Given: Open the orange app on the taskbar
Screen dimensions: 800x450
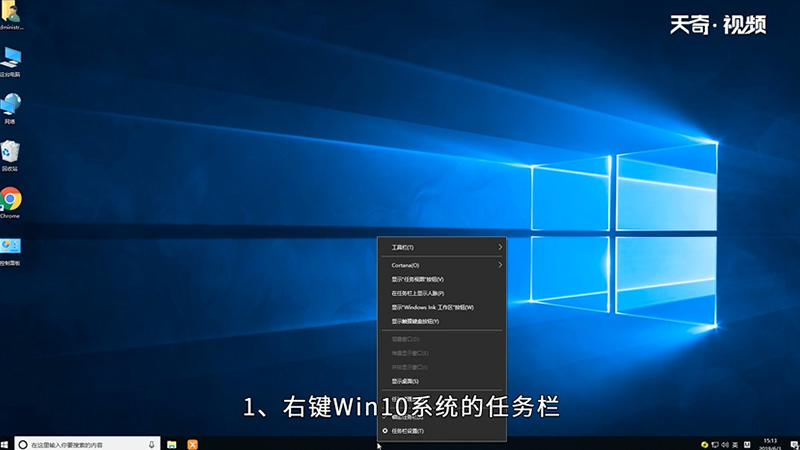Looking at the screenshot, I should coord(192,445).
